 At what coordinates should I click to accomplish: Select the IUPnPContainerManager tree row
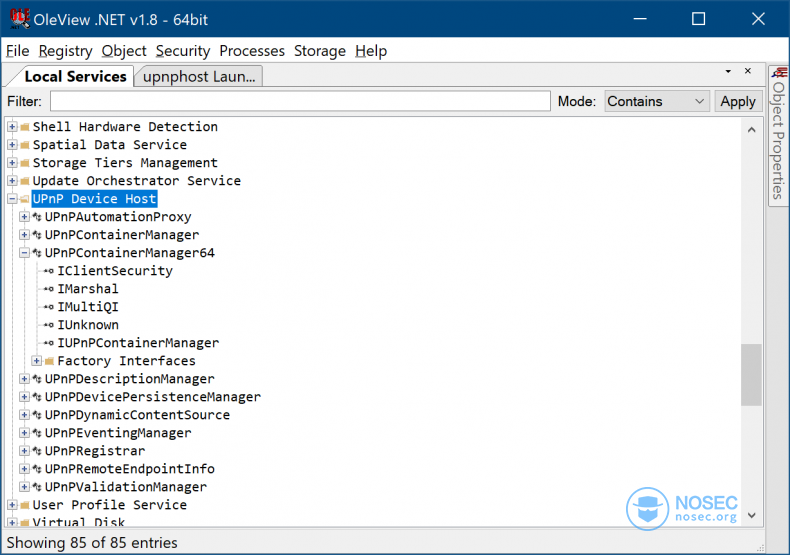click(x=138, y=343)
